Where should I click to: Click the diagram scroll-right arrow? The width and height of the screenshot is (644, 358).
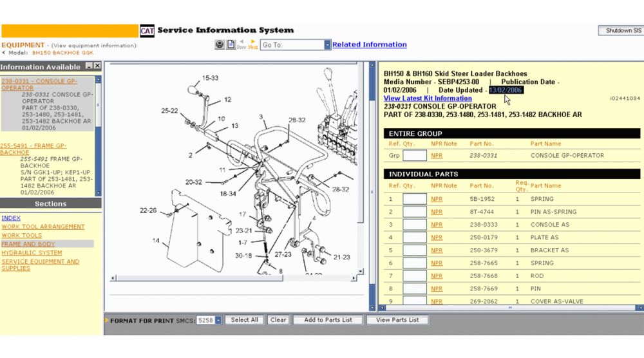coord(354,278)
